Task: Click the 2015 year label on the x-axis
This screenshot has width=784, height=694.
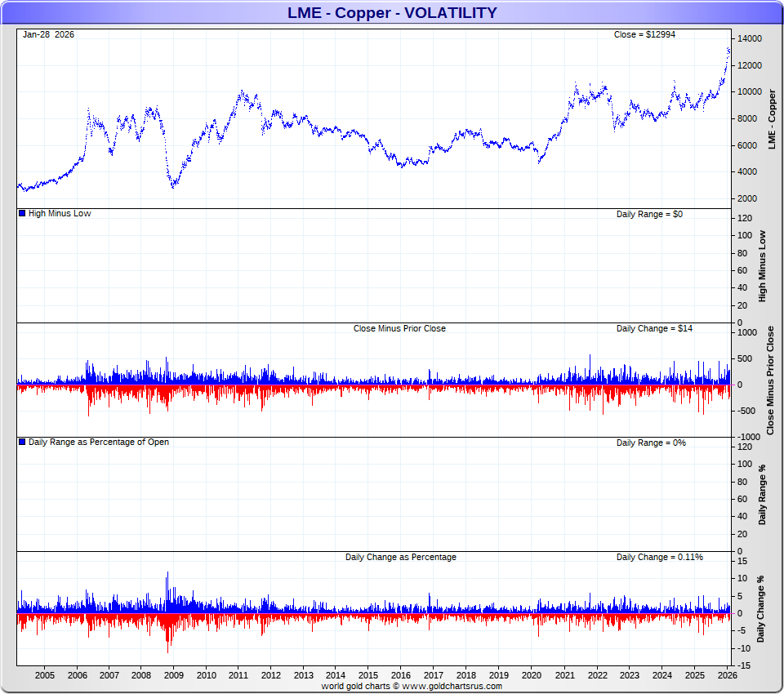Action: coord(369,676)
